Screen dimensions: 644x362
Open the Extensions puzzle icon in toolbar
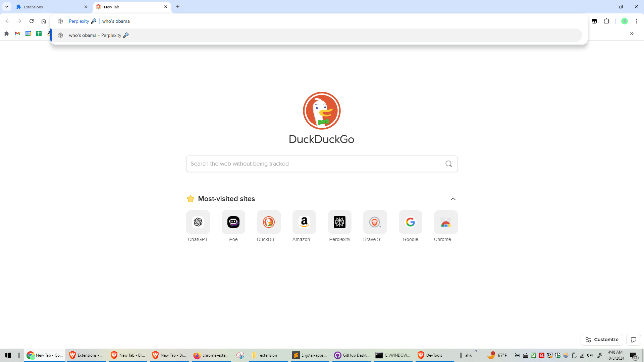[606, 21]
